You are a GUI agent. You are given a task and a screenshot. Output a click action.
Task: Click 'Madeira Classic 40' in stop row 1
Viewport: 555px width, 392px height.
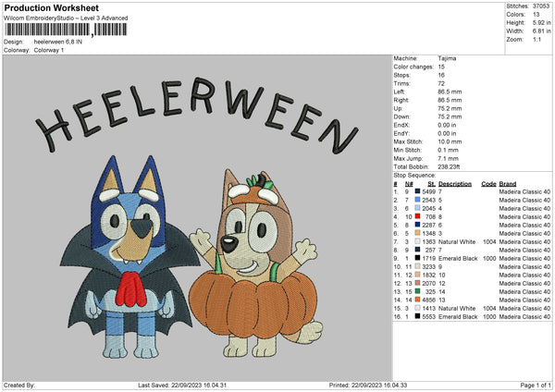(x=524, y=191)
